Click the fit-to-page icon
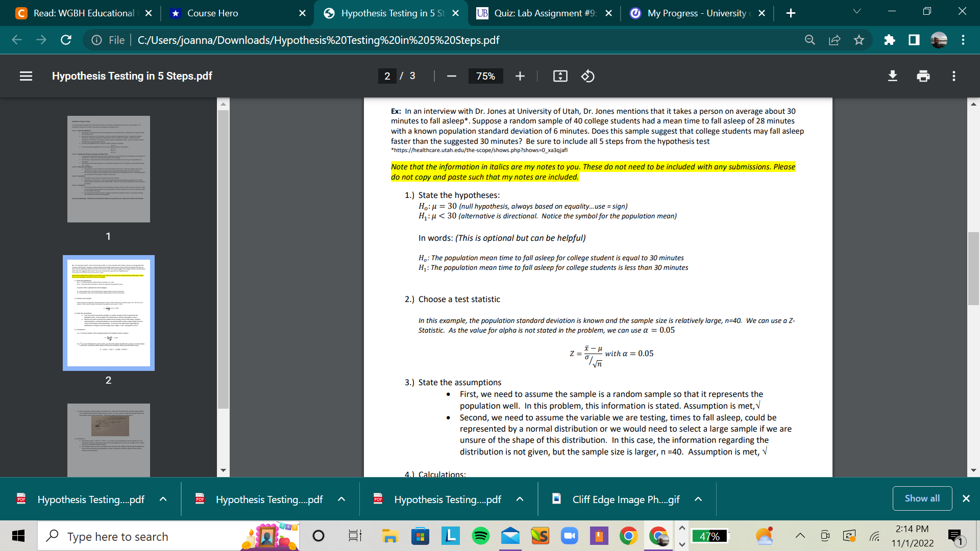The image size is (980, 551). coord(560,76)
